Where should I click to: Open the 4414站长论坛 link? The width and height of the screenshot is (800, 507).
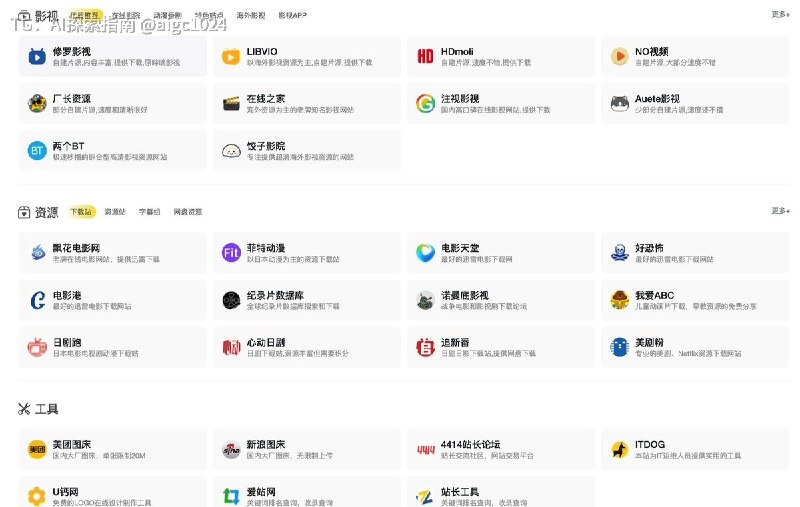coord(501,449)
